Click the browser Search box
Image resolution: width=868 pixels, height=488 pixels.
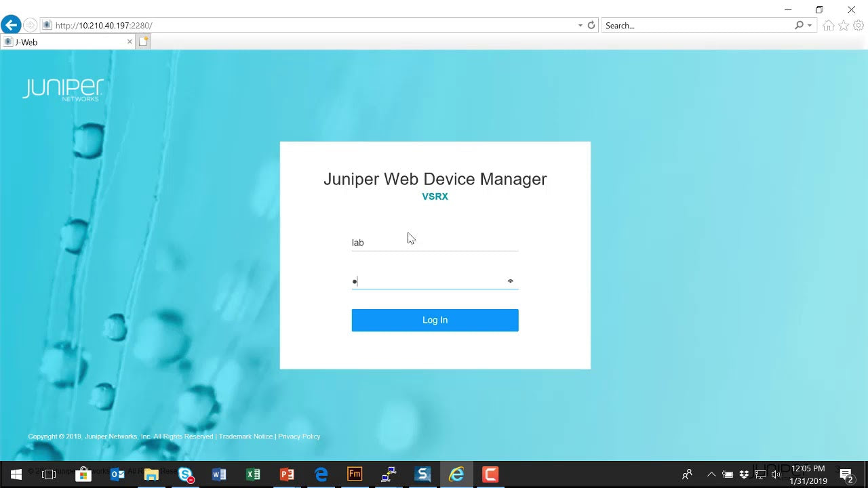point(697,25)
